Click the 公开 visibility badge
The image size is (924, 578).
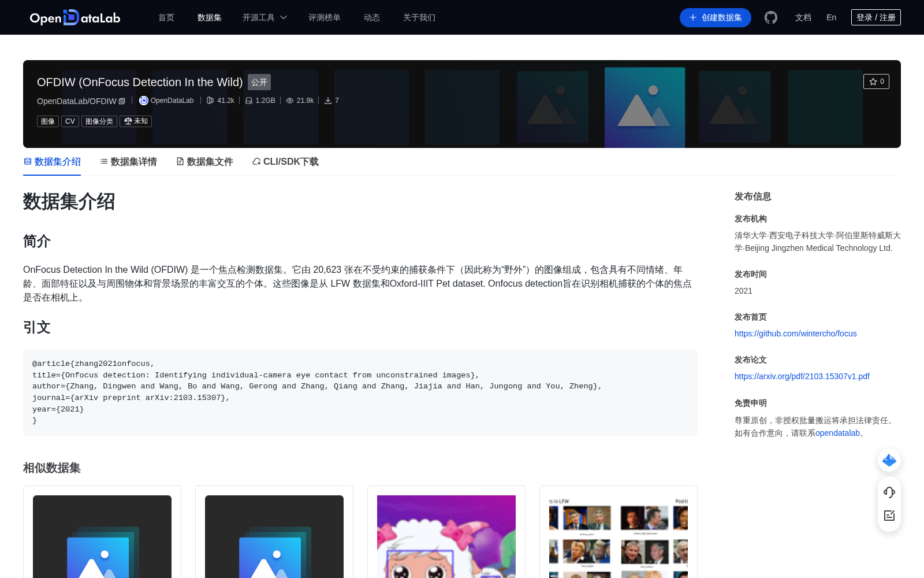click(259, 82)
